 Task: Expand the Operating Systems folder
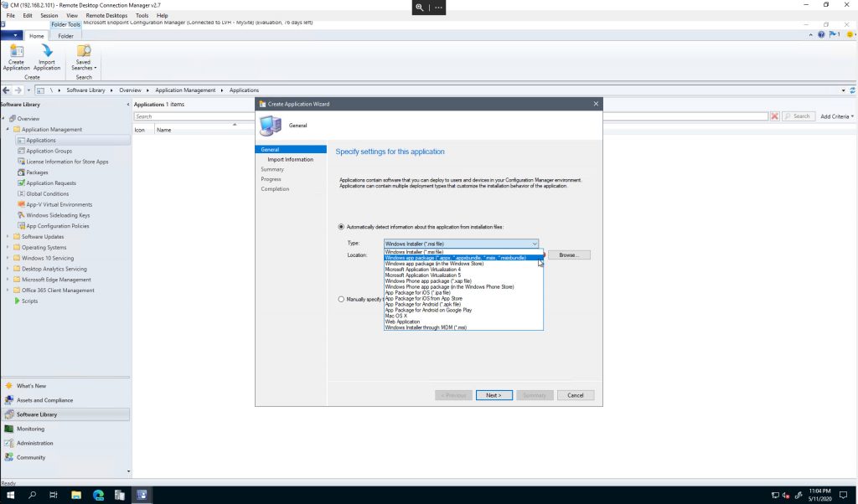pos(8,248)
